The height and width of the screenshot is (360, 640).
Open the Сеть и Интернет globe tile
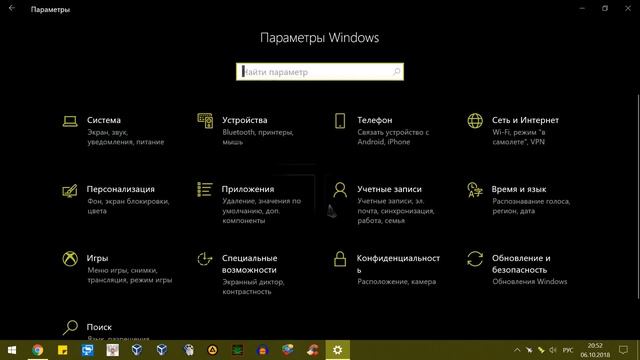tap(513, 131)
